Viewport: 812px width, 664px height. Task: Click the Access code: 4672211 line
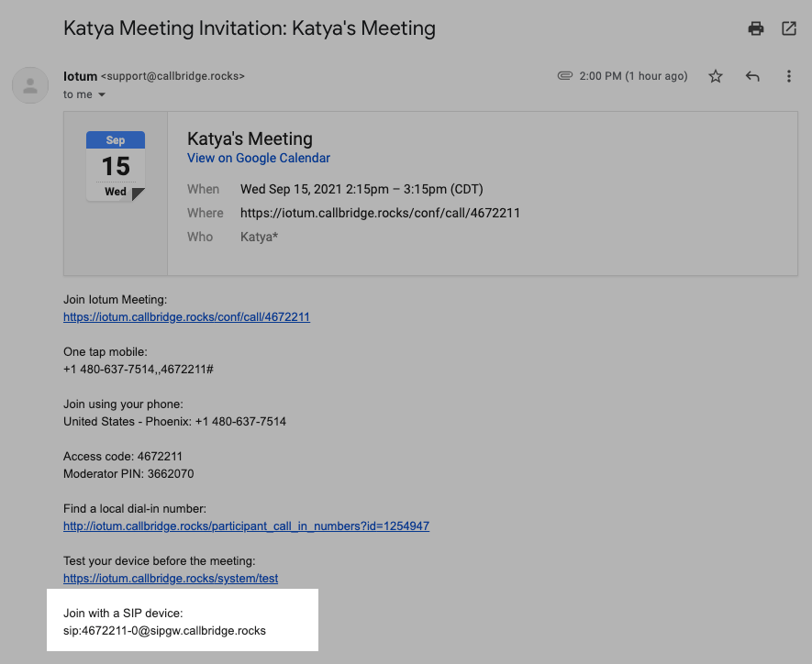123,456
